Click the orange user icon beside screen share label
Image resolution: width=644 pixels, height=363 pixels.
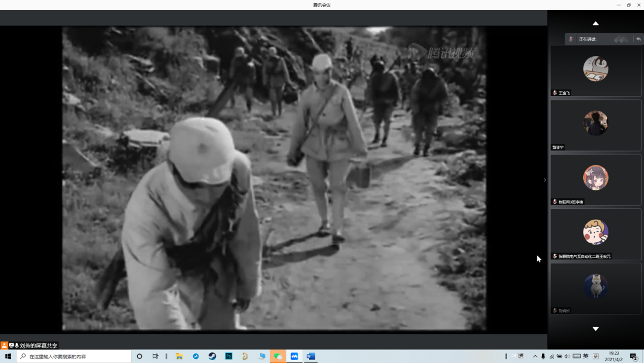[x=4, y=346]
